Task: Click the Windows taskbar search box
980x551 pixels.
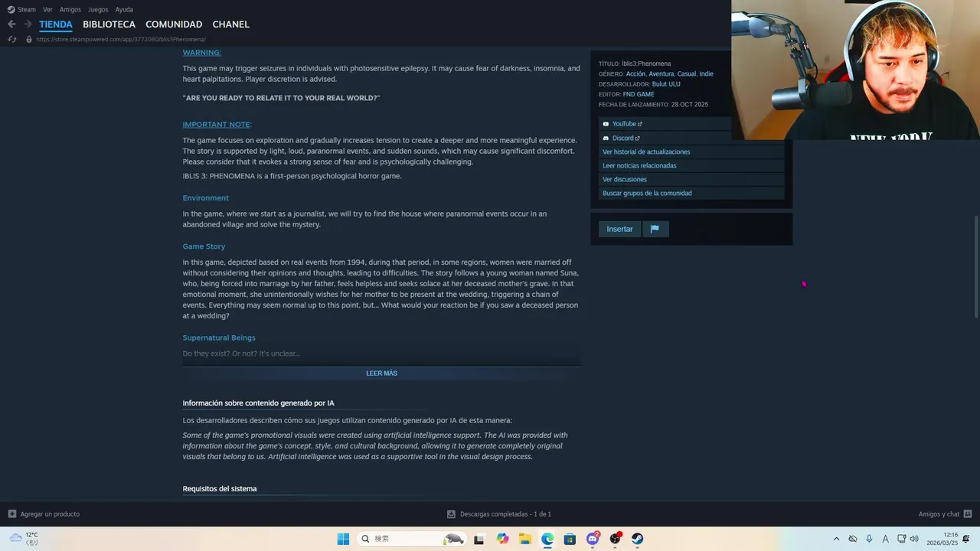Action: click(411, 539)
